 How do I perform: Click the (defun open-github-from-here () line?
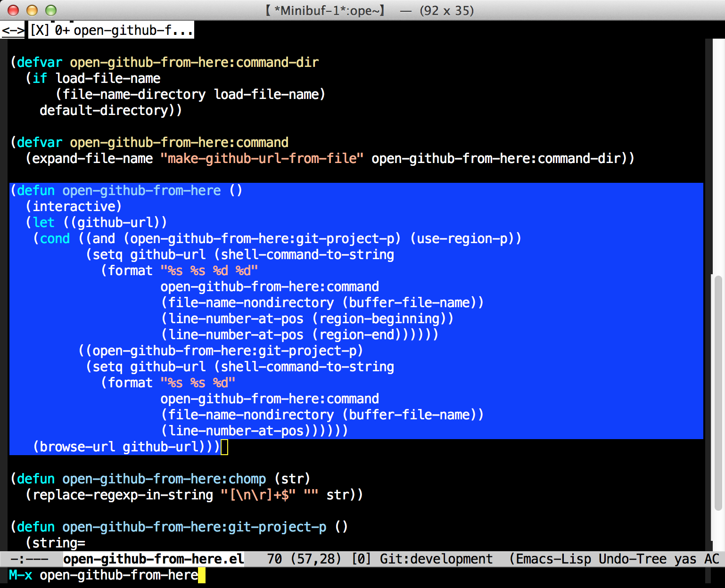(x=126, y=190)
